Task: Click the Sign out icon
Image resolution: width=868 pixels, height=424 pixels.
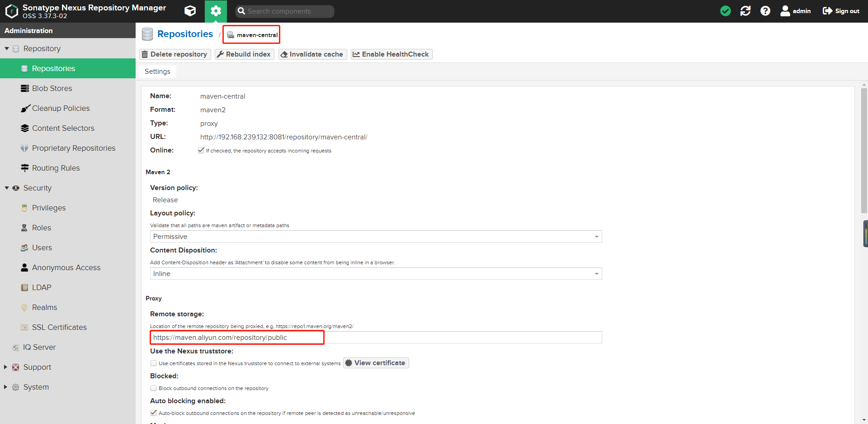Action: coord(827,11)
